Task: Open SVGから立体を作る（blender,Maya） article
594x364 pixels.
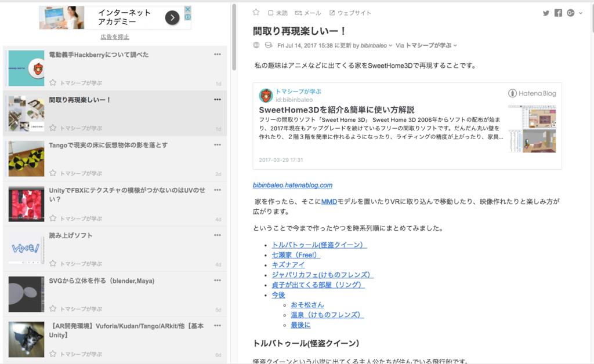Action: (x=102, y=281)
